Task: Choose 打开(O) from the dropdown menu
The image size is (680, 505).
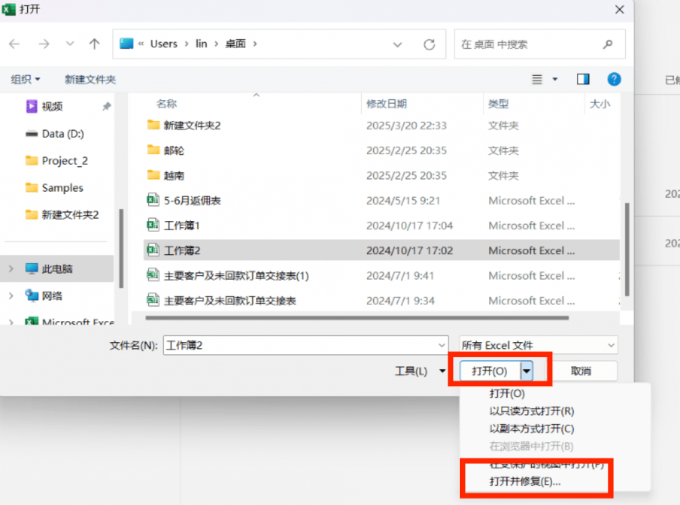Action: 507,394
